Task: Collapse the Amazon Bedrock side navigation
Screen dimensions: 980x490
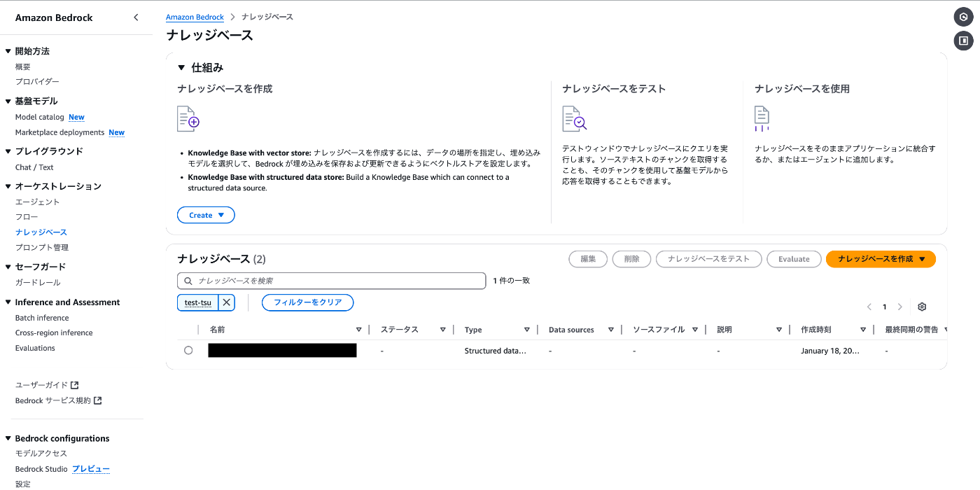Action: (136, 17)
